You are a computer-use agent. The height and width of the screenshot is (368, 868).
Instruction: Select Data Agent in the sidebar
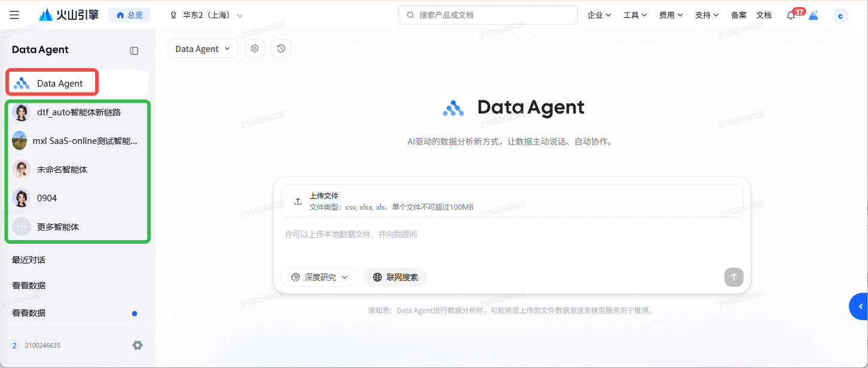(x=77, y=83)
